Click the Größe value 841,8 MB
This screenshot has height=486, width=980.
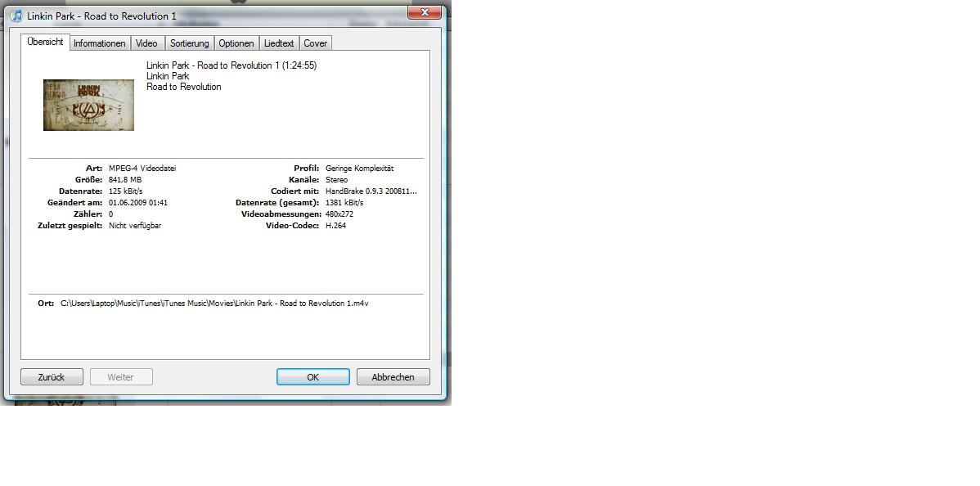pos(125,179)
